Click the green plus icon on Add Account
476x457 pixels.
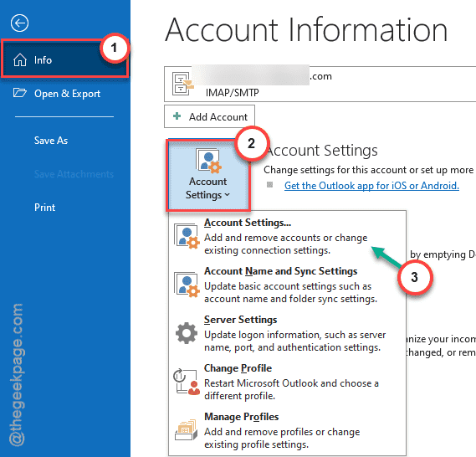177,116
